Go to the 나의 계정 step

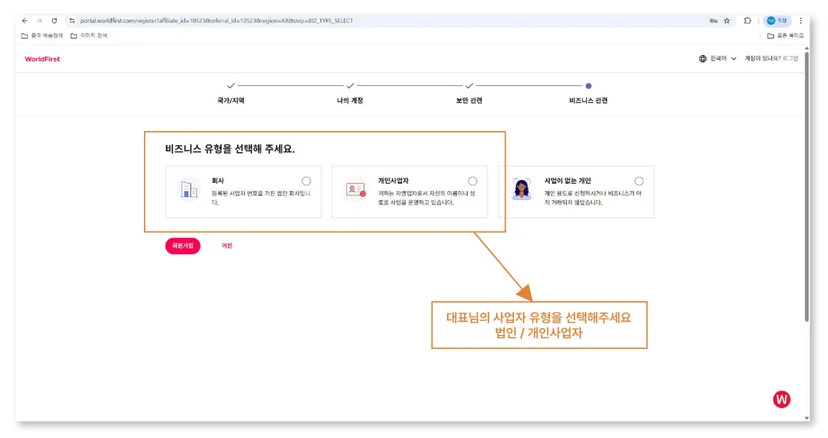click(x=350, y=93)
